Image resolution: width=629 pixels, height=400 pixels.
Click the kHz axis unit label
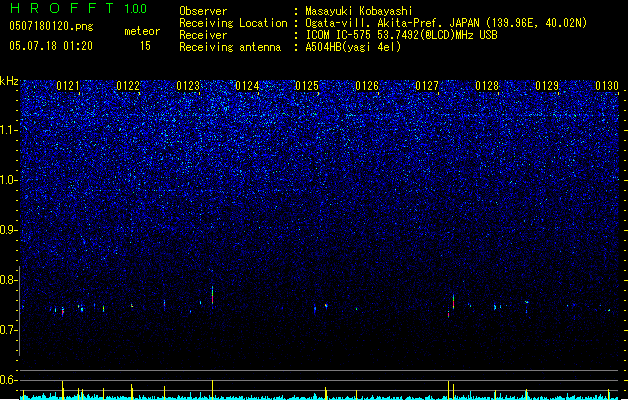point(9,81)
